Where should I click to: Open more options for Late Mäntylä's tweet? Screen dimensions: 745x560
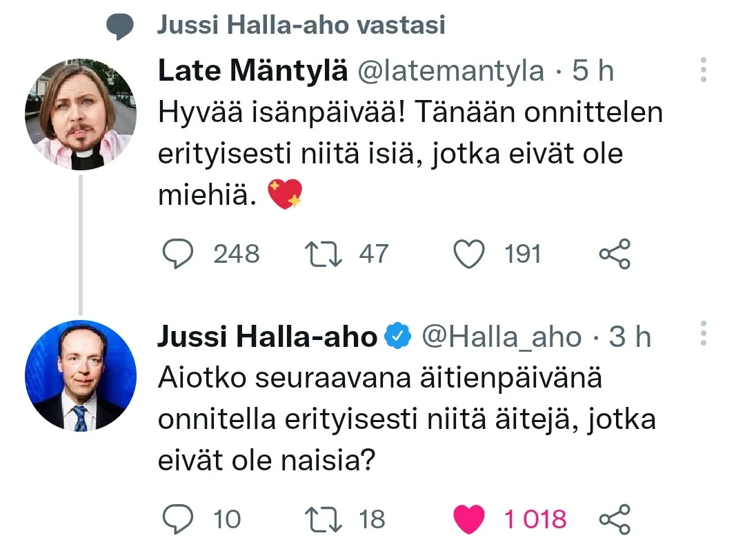(704, 70)
